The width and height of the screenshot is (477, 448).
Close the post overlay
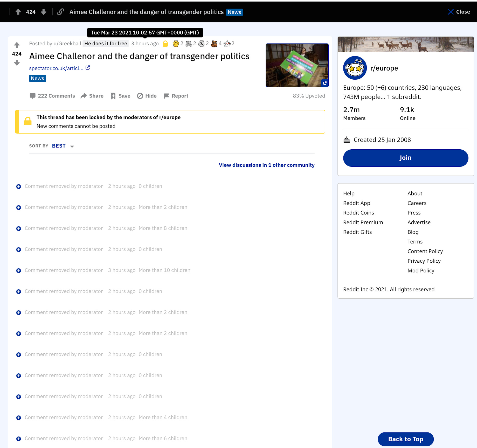click(x=459, y=12)
